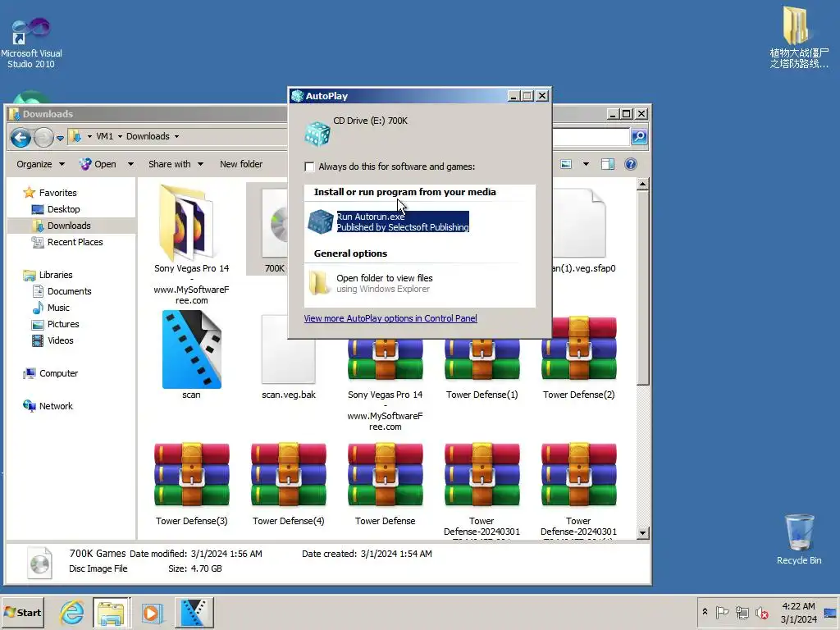Expand the view options dropdown arrow
The width and height of the screenshot is (840, 630).
(x=586, y=164)
